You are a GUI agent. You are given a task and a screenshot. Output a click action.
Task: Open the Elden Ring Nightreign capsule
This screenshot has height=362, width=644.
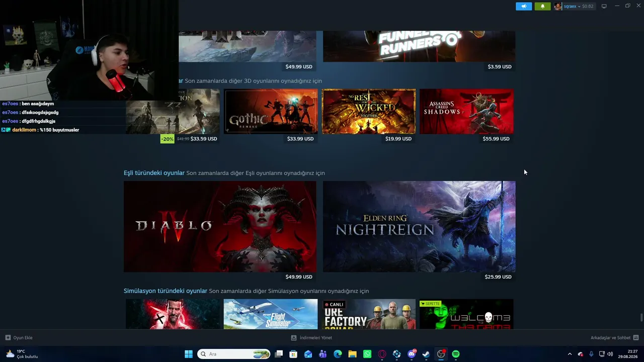point(419,227)
